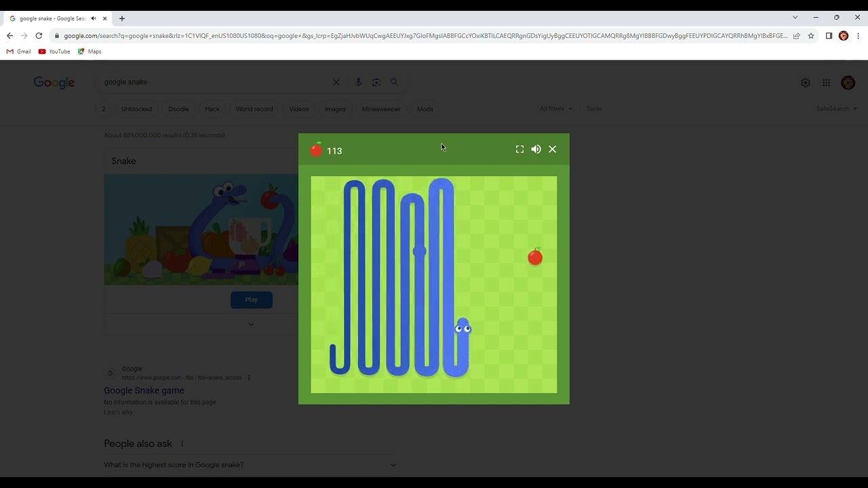Click the score value 113

(x=334, y=151)
